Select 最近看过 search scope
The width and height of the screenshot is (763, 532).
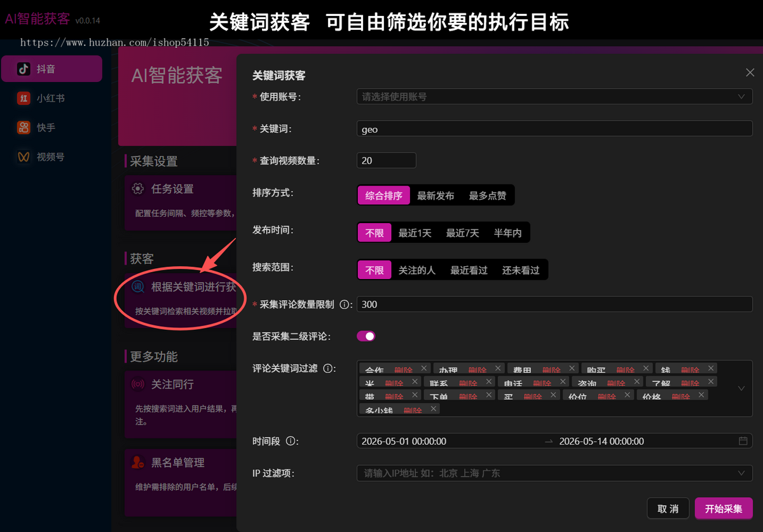coord(469,270)
